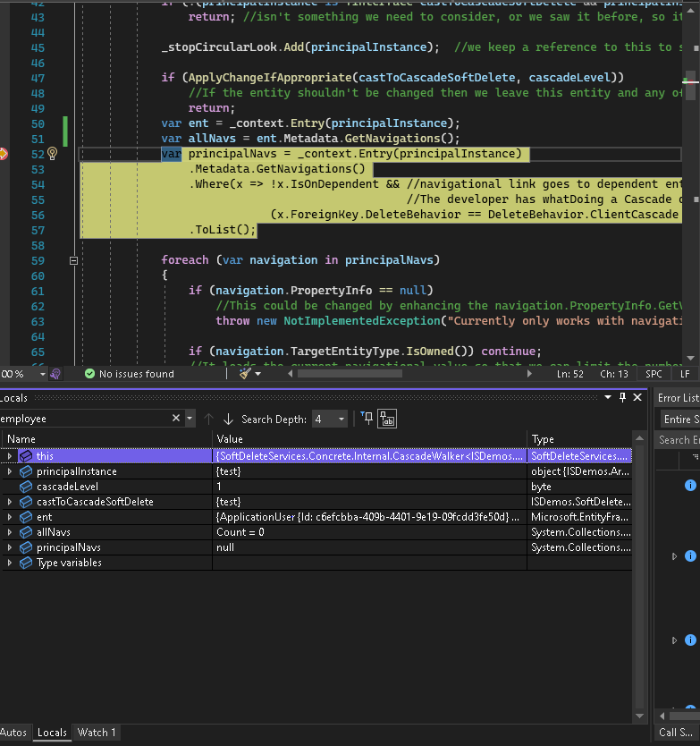Toggle the pinned-items filter in Locals
The width and height of the screenshot is (700, 746).
click(x=367, y=419)
